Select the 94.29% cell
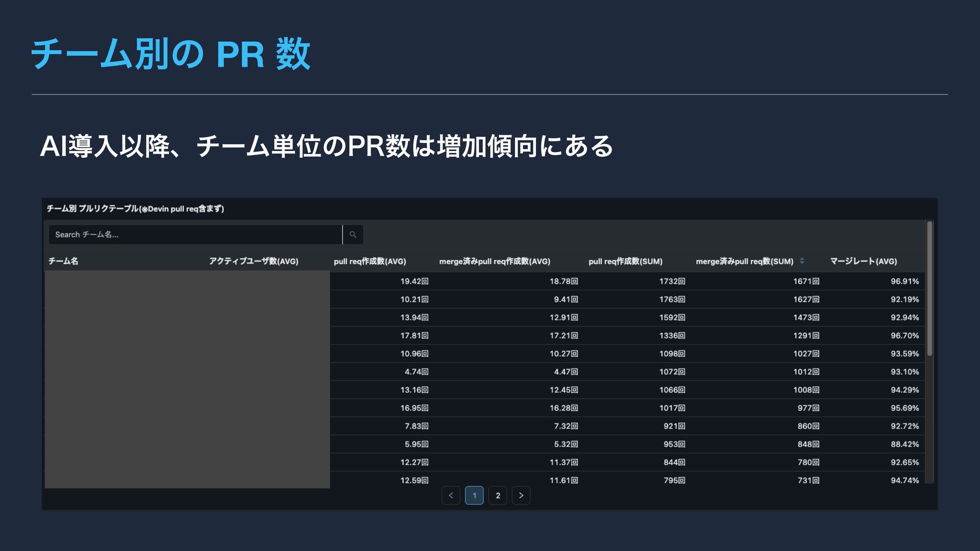Screen dimensions: 980x551 tap(905, 390)
